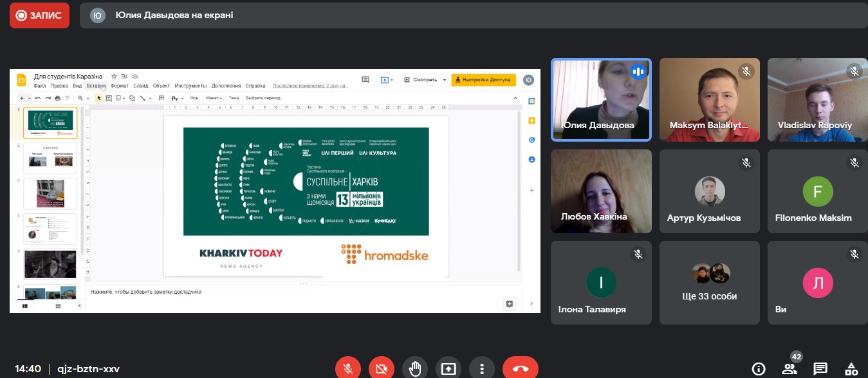This screenshot has height=378, width=868.
Task: Open the last edit link Последнее изменение
Action: pyautogui.click(x=310, y=86)
